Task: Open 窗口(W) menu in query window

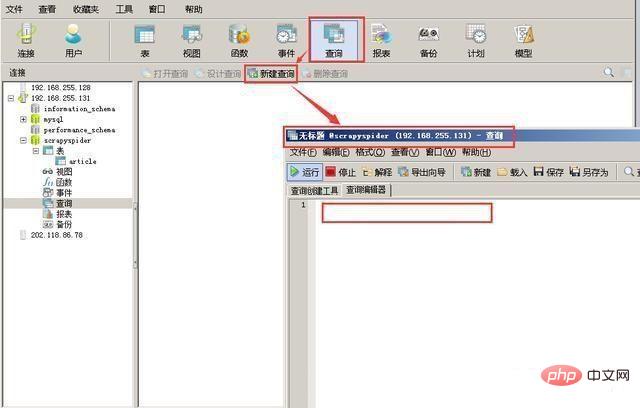Action: [x=441, y=153]
